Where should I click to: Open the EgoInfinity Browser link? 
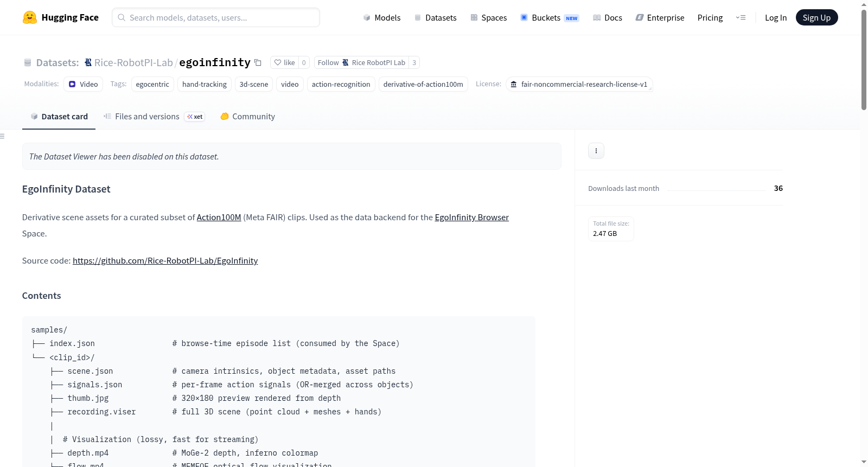[471, 217]
